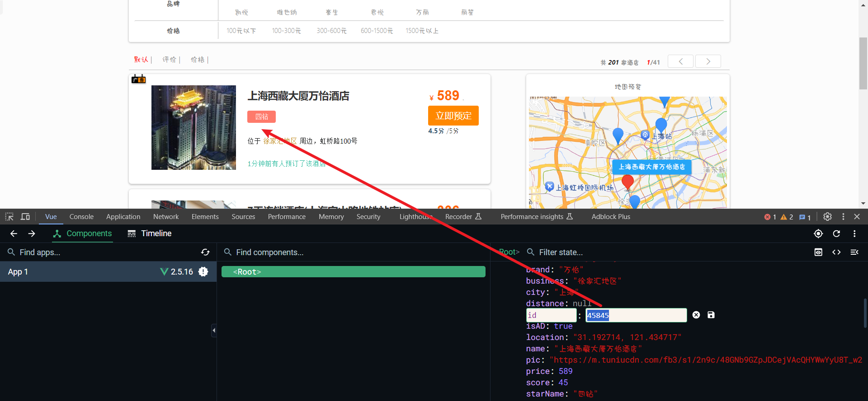The height and width of the screenshot is (401, 868).
Task: Open Vue devtools vertical dots menu
Action: coord(854,233)
